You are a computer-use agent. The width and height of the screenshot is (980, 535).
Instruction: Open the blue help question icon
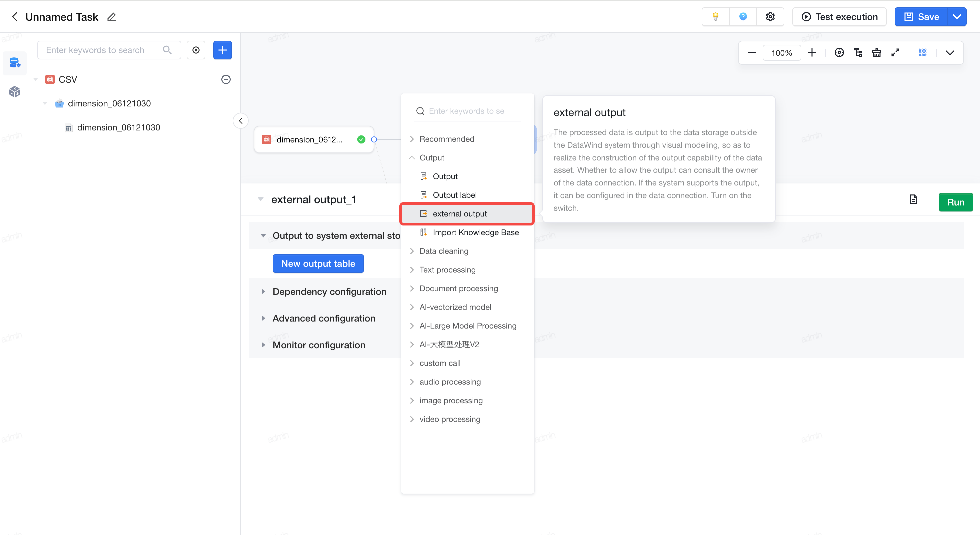click(x=743, y=17)
